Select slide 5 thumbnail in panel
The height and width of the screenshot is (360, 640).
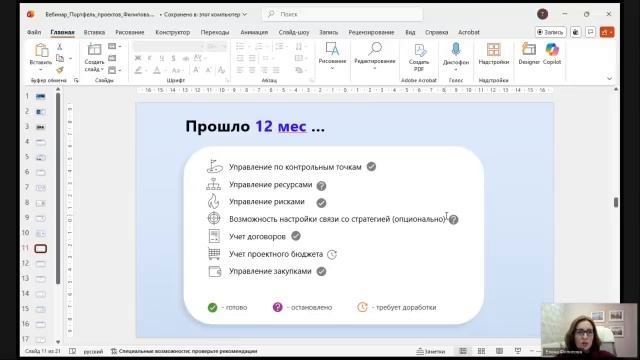(40, 157)
